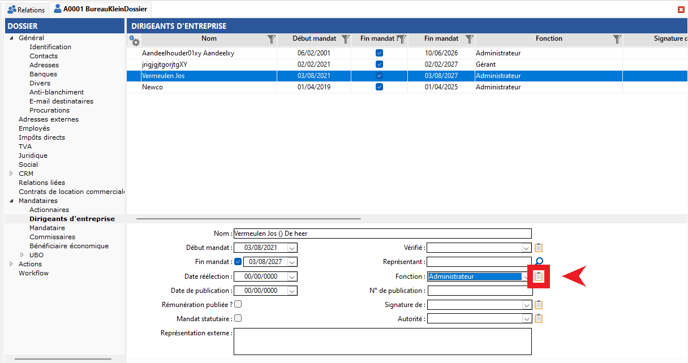
Task: Open the list editor next to Signature de
Action: click(539, 305)
